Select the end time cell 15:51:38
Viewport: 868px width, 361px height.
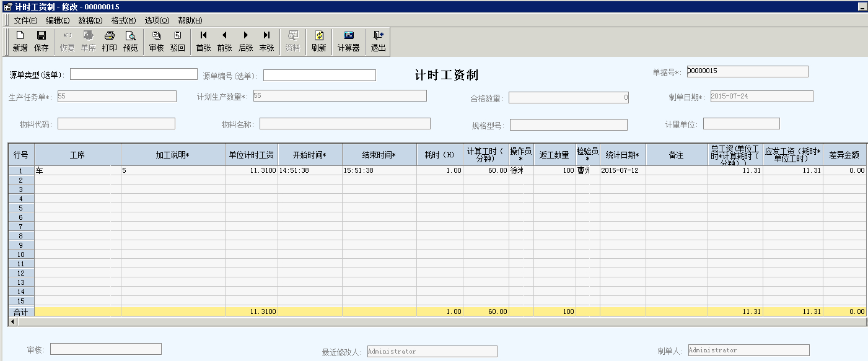(379, 170)
